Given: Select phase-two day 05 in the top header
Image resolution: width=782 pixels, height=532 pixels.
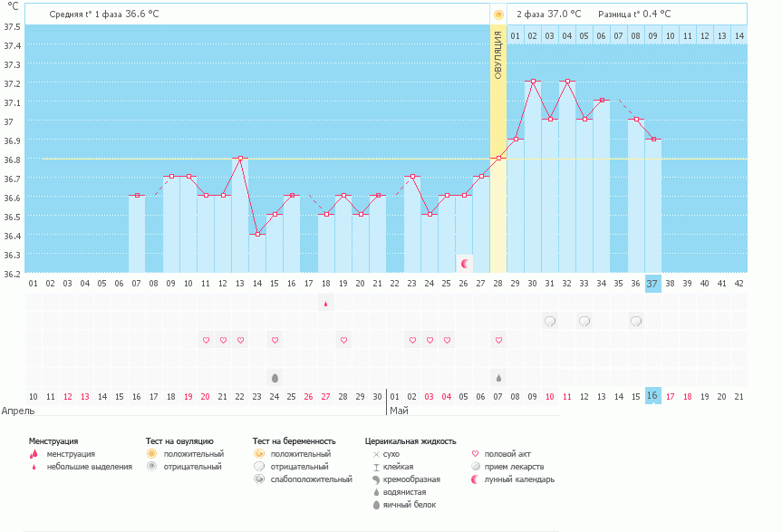Looking at the screenshot, I should [x=584, y=36].
